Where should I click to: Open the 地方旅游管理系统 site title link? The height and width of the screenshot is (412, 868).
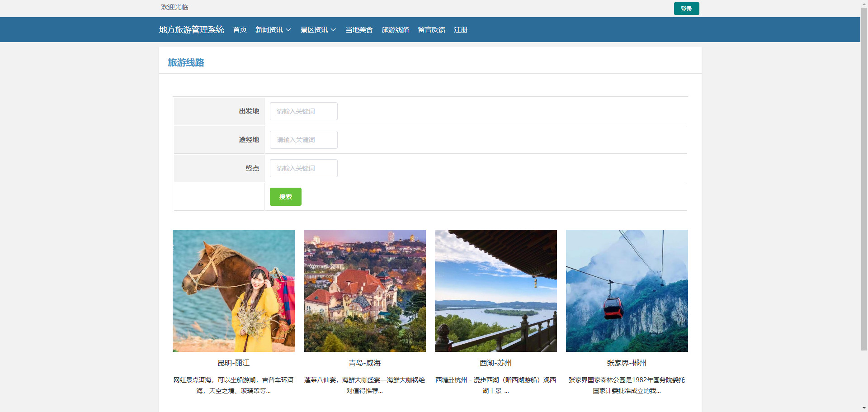pos(191,30)
